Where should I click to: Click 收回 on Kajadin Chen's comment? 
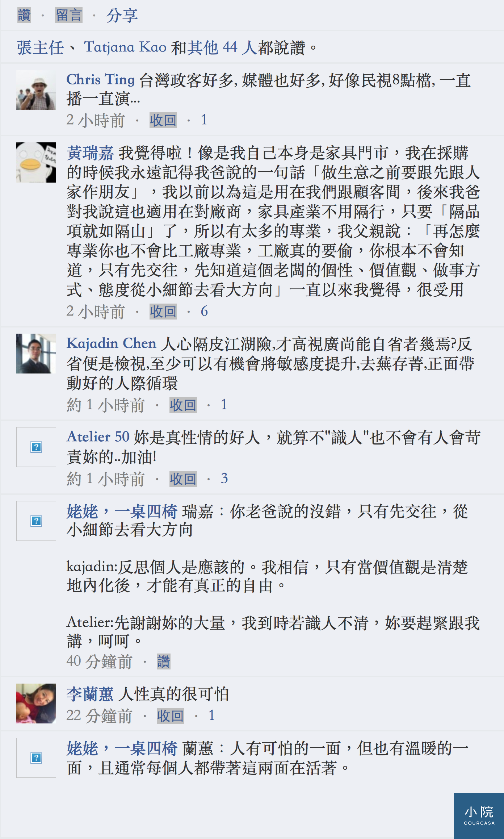(183, 405)
